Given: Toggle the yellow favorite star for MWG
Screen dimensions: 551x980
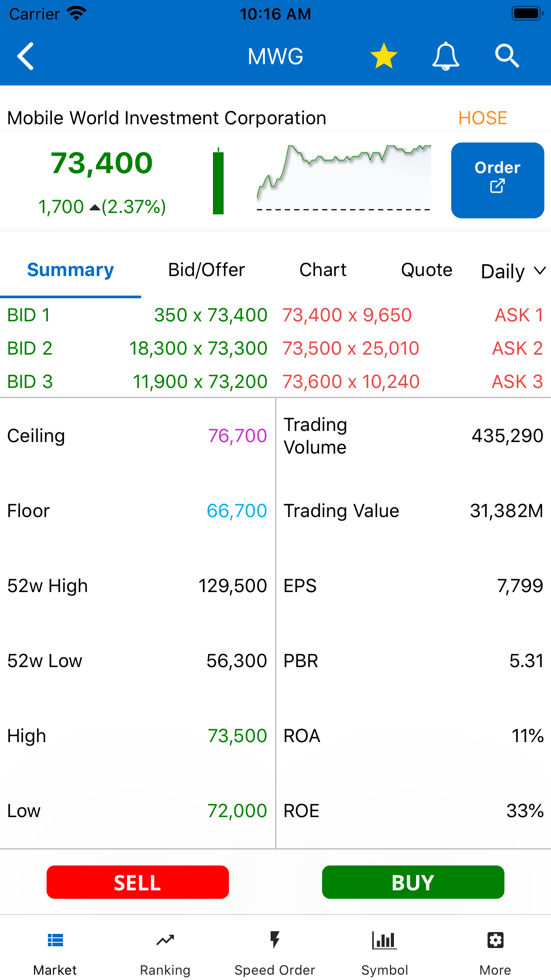Looking at the screenshot, I should (x=384, y=56).
